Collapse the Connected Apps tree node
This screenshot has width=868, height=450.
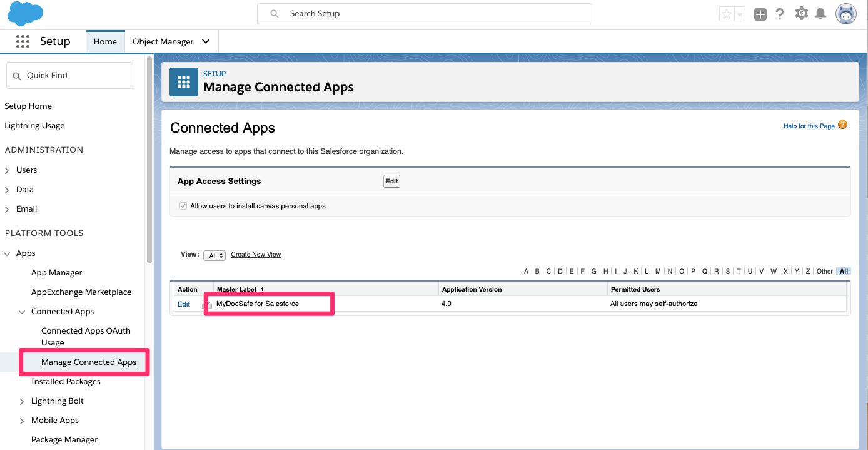22,312
